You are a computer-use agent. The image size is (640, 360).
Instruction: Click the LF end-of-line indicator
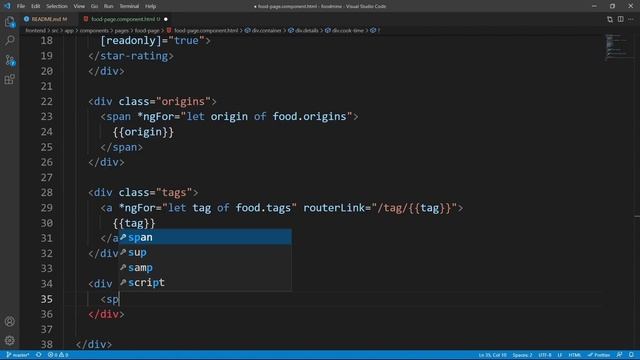click(560, 355)
